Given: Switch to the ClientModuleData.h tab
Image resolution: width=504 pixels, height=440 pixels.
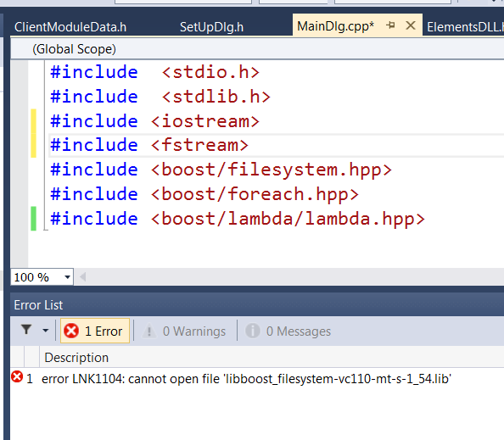Looking at the screenshot, I should 70,26.
